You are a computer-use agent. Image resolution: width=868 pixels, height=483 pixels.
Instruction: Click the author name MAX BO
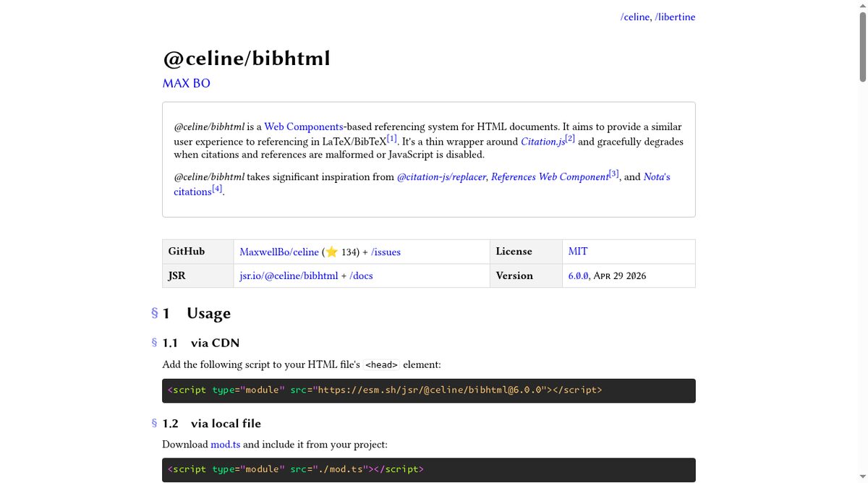187,83
